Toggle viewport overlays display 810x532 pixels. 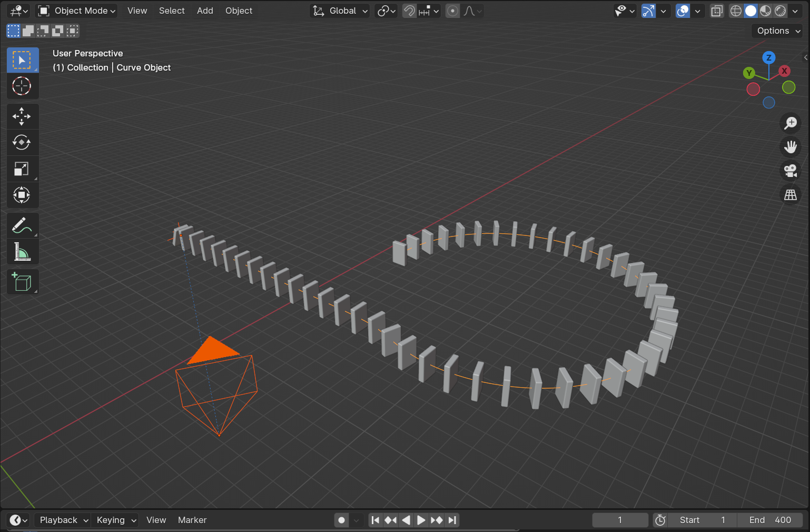tap(683, 11)
